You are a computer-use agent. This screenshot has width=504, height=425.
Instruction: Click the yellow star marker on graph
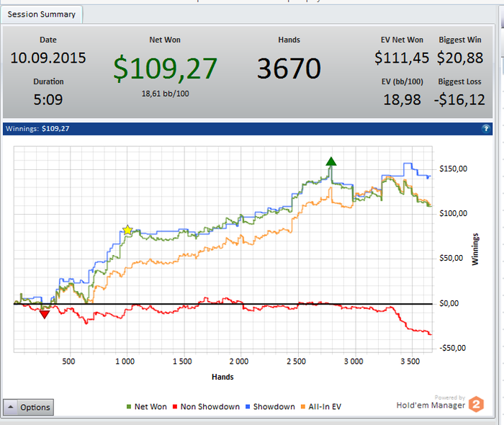click(x=127, y=230)
